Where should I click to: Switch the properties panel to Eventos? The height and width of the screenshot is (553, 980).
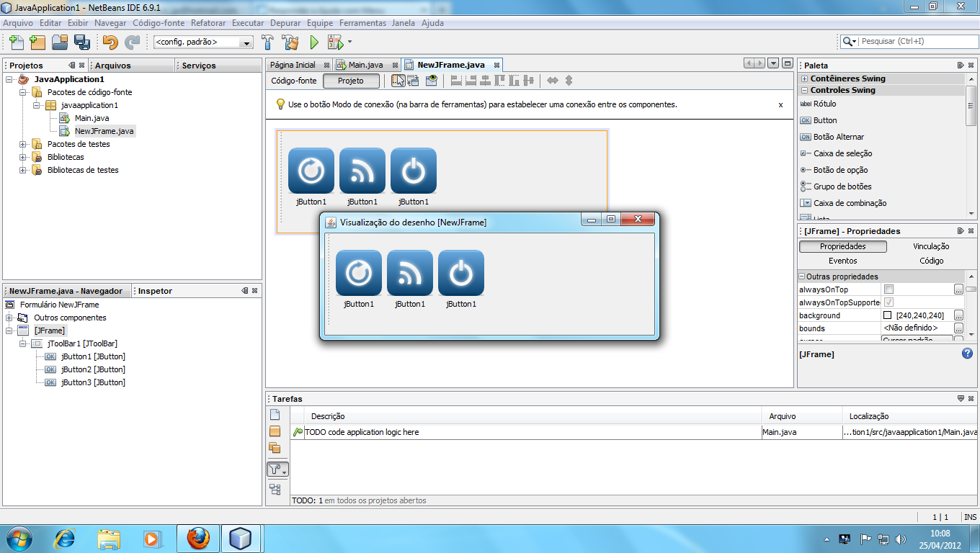(843, 261)
